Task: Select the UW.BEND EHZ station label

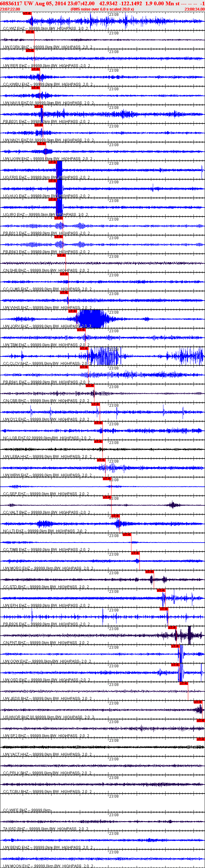Action: [48, 847]
